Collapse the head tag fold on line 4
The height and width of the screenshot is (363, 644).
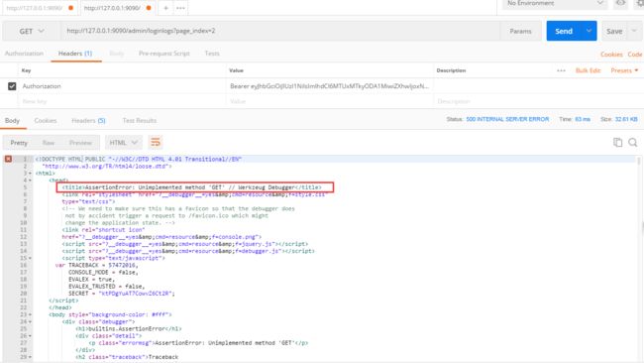tap(30, 181)
